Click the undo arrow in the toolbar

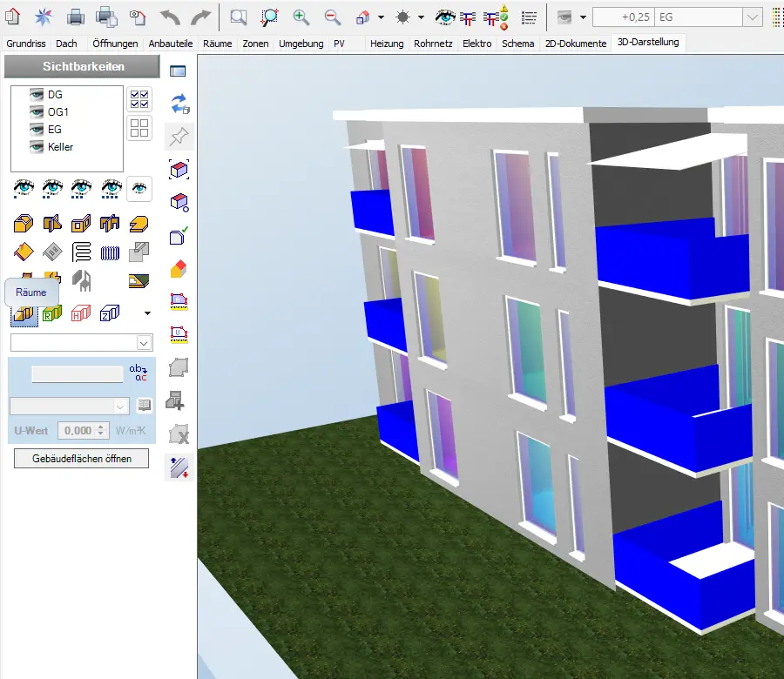(170, 16)
